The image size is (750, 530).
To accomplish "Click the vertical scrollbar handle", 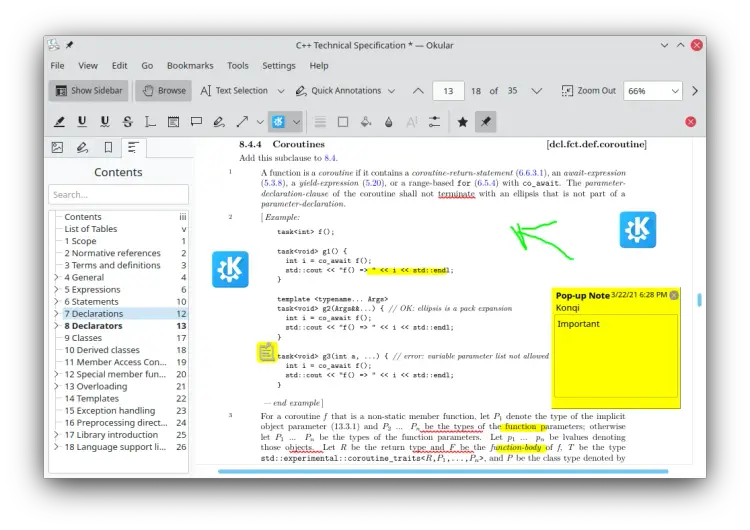I will coord(700,299).
